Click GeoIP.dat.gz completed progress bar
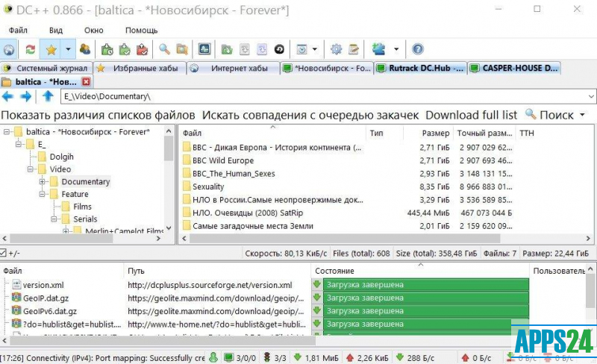This screenshot has height=364, width=597. (426, 298)
